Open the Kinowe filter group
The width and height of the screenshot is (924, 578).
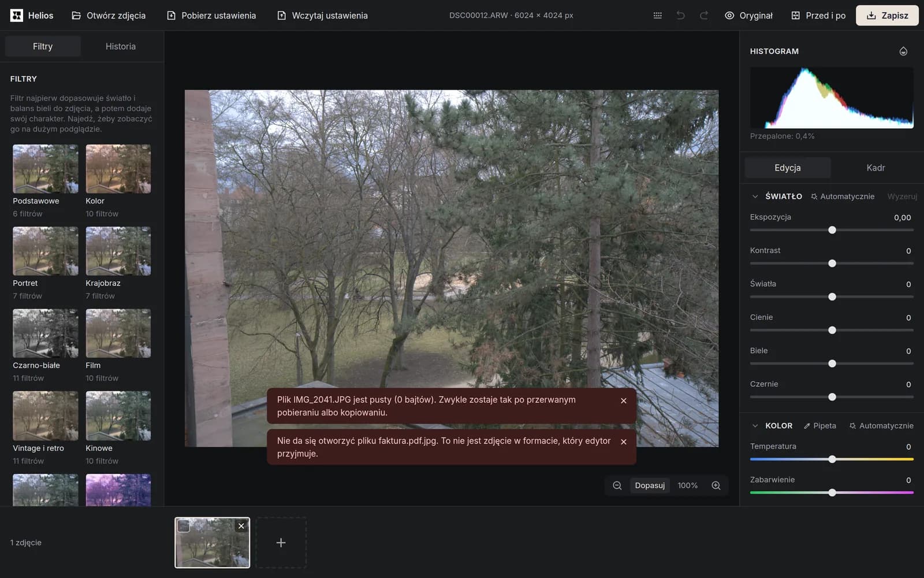pos(118,428)
